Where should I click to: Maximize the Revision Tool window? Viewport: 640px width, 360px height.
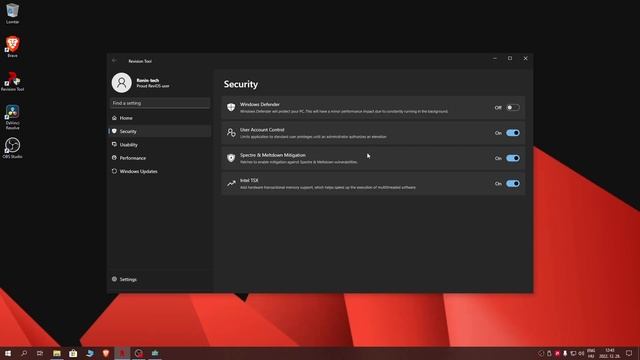click(x=510, y=58)
